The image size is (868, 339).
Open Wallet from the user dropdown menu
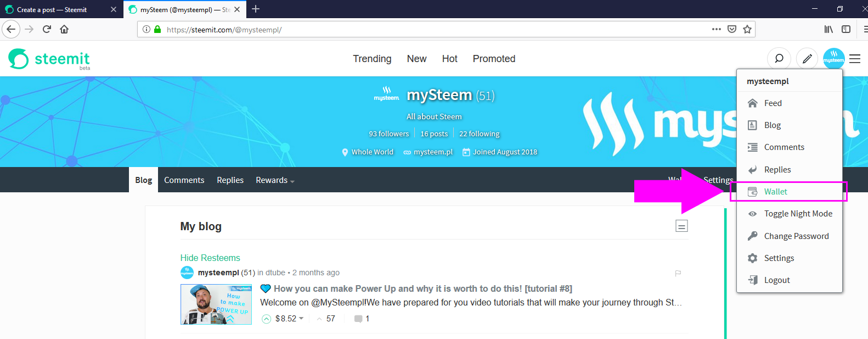point(789,192)
